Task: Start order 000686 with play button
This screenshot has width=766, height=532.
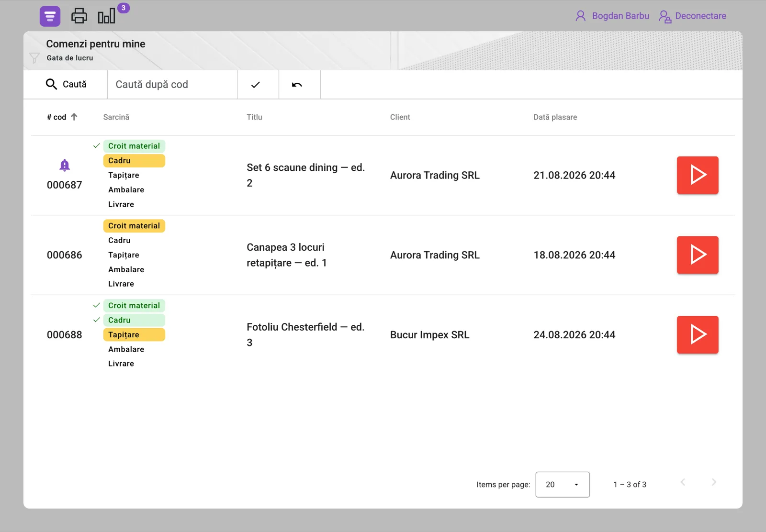Action: click(x=698, y=255)
